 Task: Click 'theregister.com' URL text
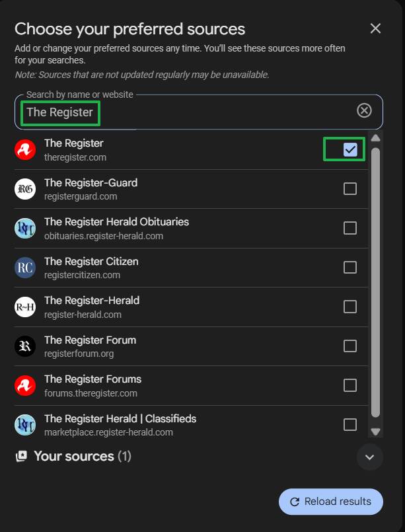pyautogui.click(x=75, y=157)
